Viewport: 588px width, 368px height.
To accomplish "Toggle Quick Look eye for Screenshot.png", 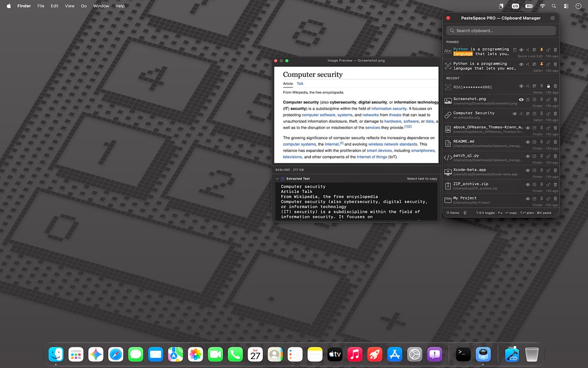I will pyautogui.click(x=521, y=99).
